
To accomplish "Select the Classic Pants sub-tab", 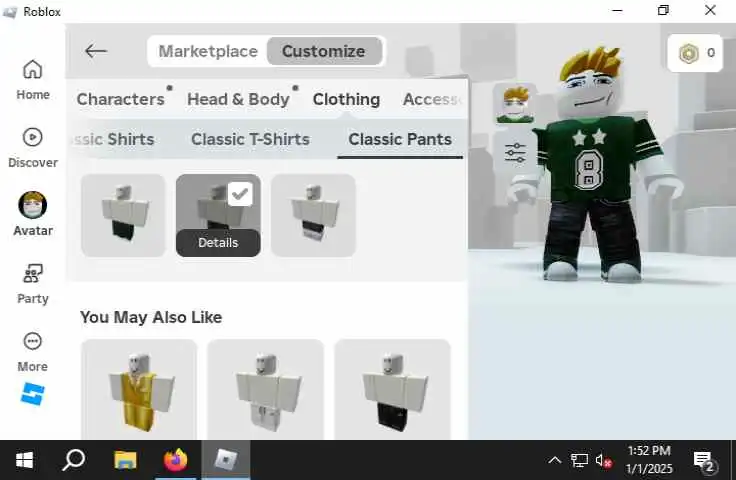I will (x=400, y=139).
